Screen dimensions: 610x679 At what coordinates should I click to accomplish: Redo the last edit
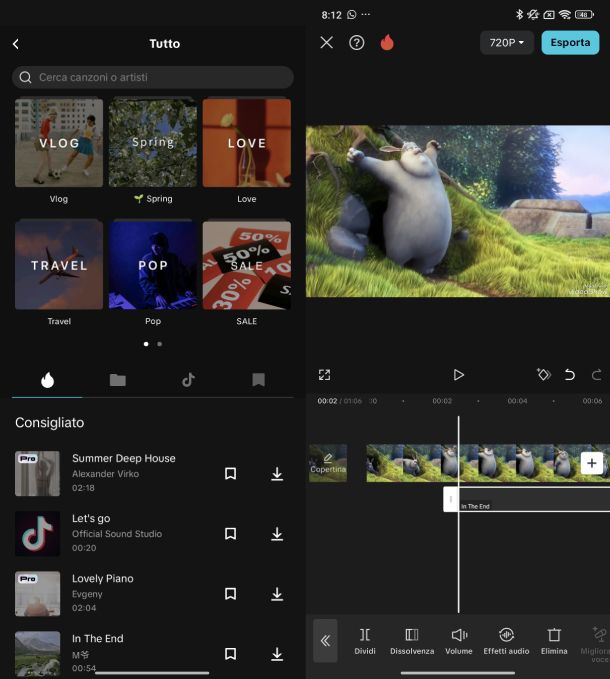coord(597,375)
